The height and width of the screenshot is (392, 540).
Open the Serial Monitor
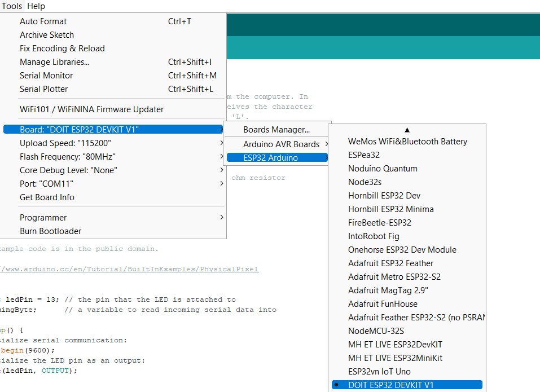coord(113,76)
